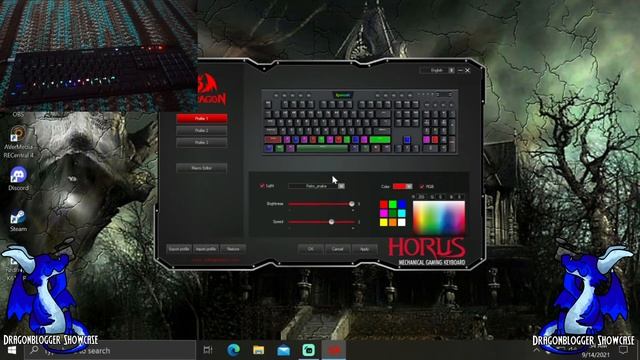Open the Macro Editor
Image resolution: width=640 pixels, height=360 pixels.
(202, 168)
